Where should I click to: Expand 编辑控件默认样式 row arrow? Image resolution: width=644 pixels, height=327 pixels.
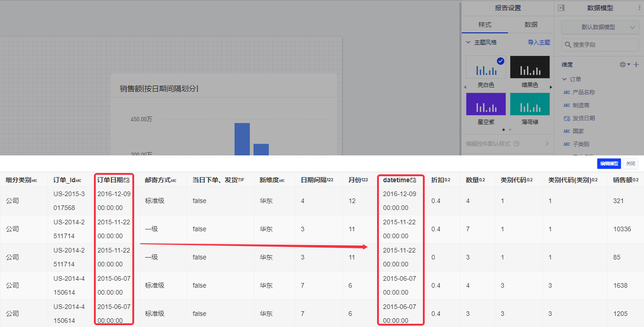tap(547, 144)
